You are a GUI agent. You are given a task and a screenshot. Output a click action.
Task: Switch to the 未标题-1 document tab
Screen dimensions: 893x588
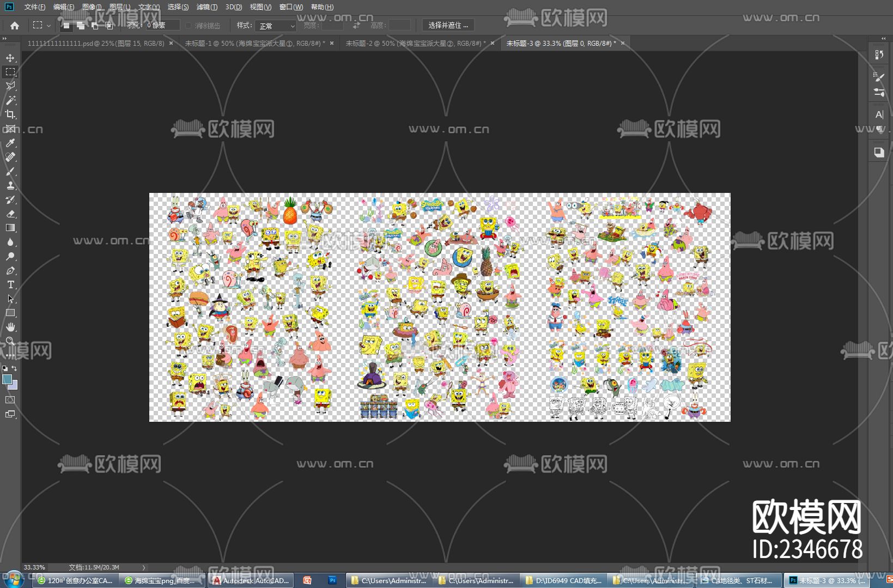coord(255,43)
